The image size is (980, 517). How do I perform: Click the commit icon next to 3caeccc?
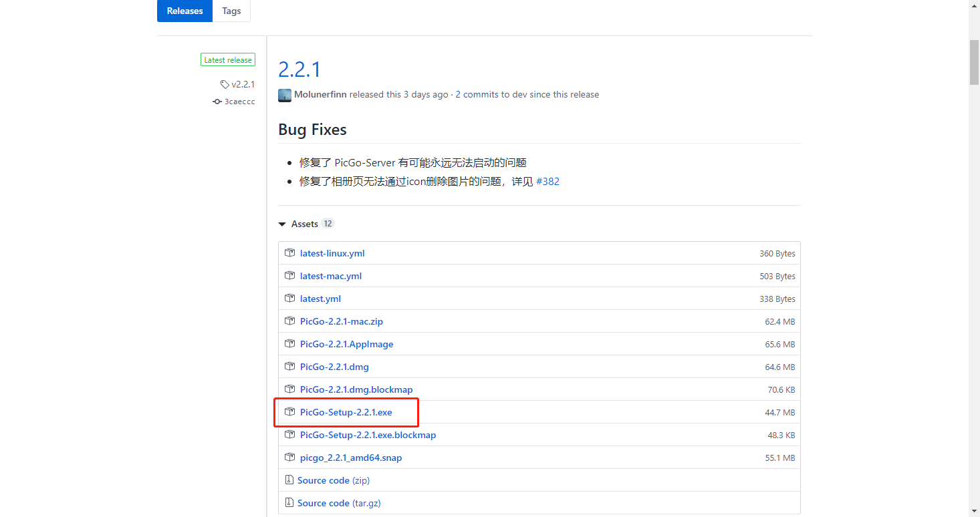click(x=217, y=102)
